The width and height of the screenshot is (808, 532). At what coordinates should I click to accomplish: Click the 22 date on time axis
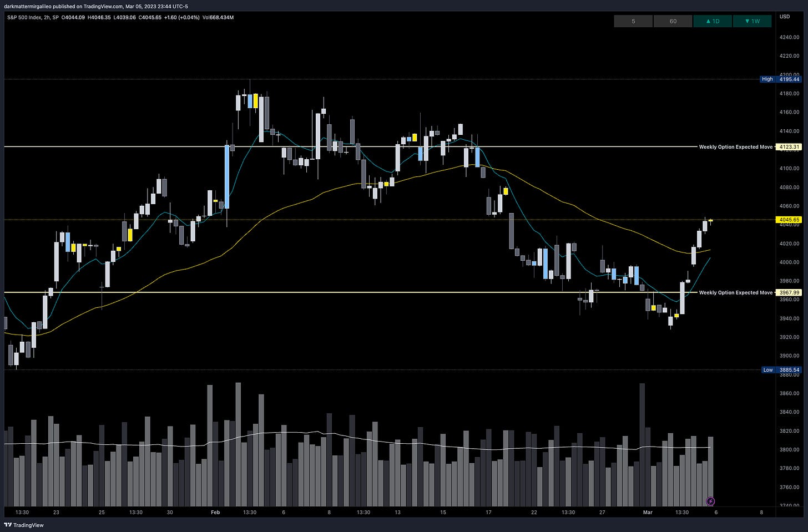pyautogui.click(x=534, y=513)
